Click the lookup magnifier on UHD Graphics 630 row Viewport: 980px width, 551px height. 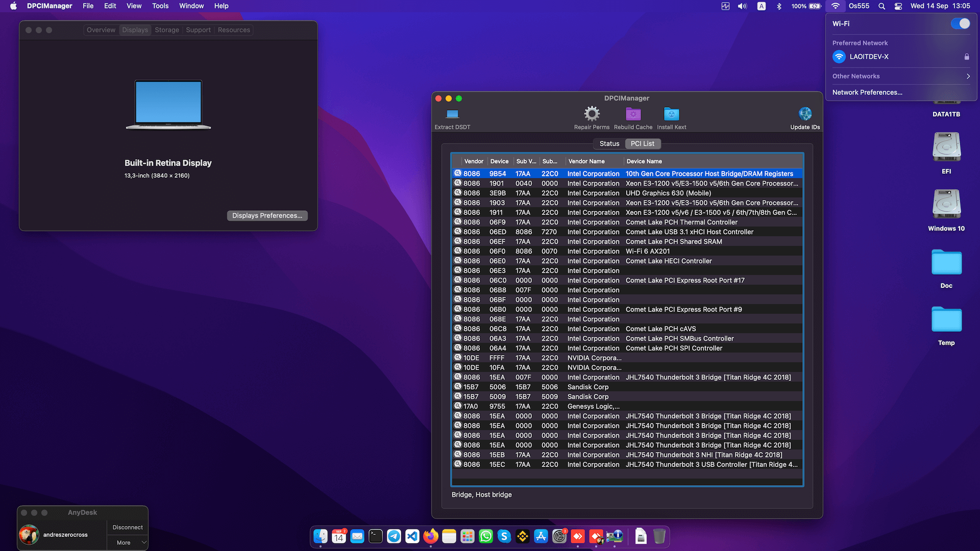point(458,193)
